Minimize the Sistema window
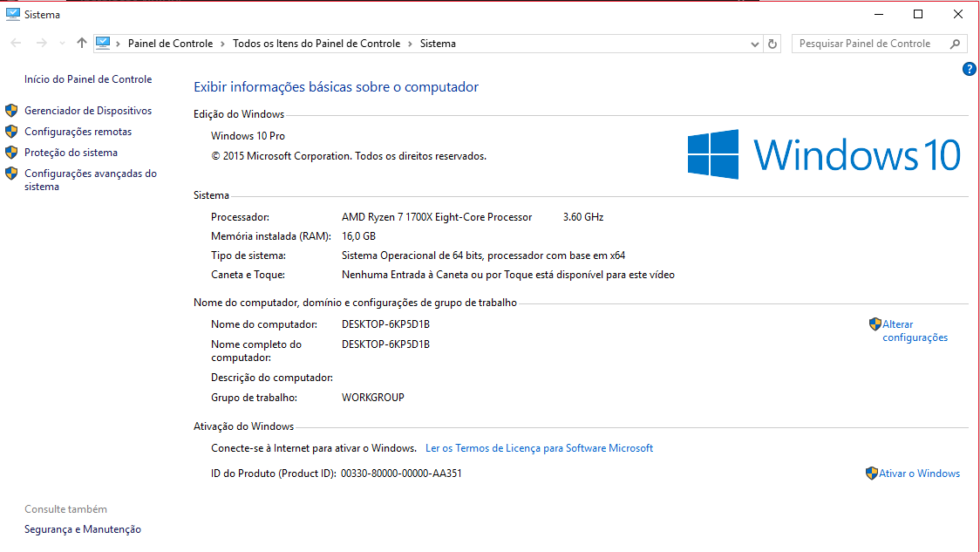Viewport: 980px width, 552px height. click(879, 14)
